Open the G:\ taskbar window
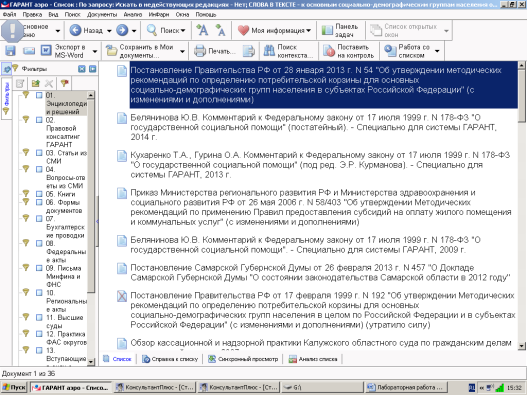The height and width of the screenshot is (395, 527). coord(323,388)
